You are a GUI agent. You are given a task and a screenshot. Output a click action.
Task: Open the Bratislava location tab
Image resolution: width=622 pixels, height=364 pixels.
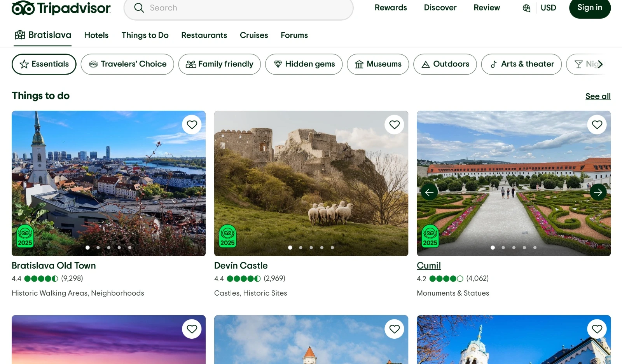pos(43,35)
